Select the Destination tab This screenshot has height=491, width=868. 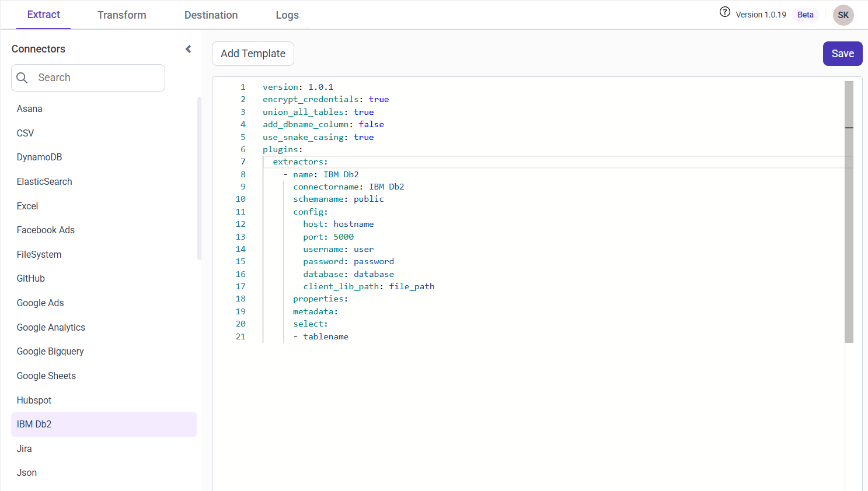coord(211,15)
